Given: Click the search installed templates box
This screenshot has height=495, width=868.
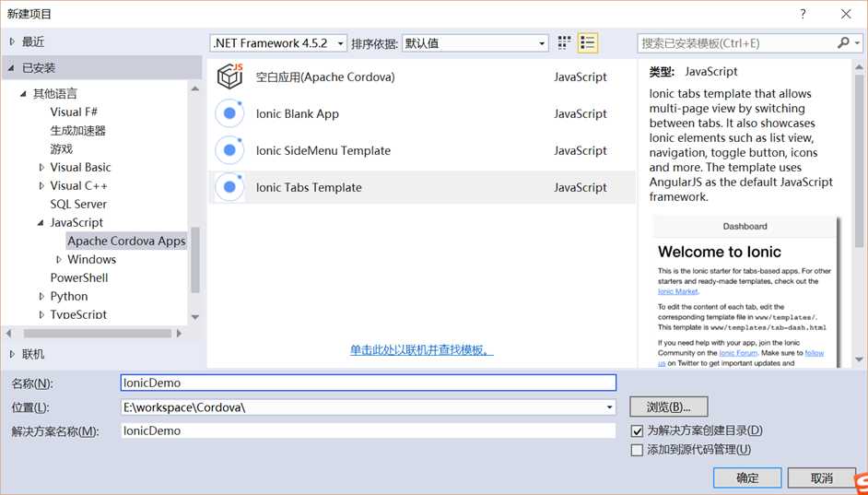Looking at the screenshot, I should point(736,43).
